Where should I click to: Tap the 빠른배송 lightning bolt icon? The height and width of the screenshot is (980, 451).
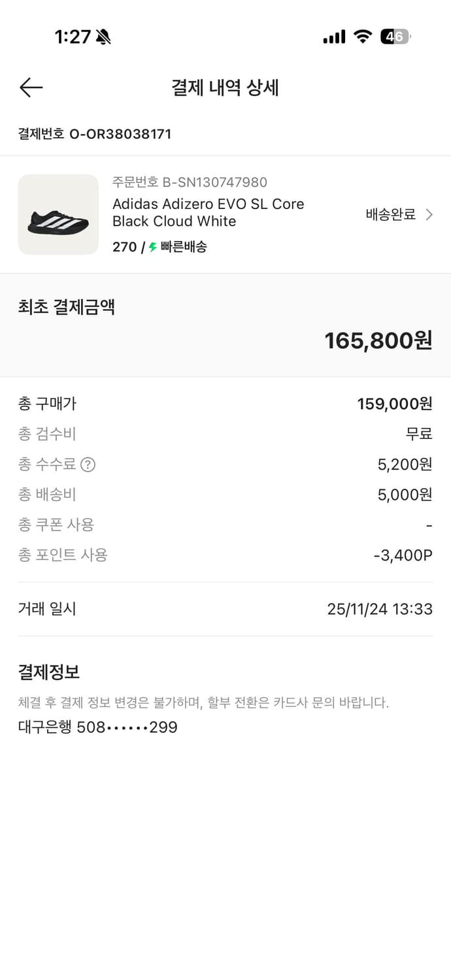(x=152, y=247)
